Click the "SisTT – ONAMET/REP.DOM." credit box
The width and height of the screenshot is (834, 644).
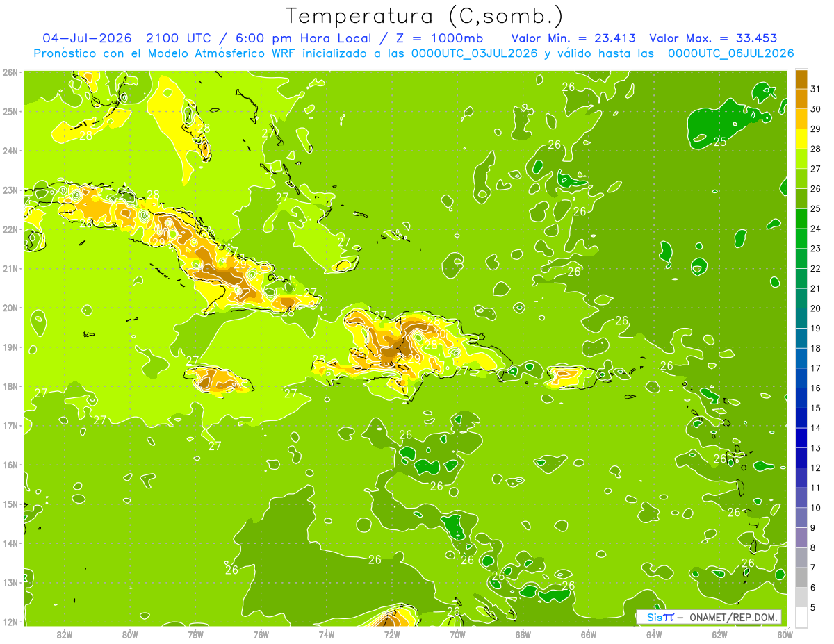pyautogui.click(x=709, y=617)
